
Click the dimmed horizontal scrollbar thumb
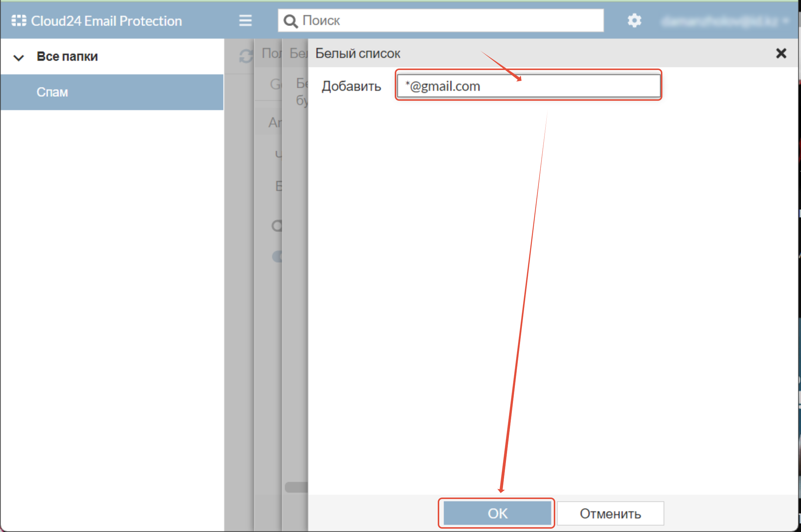coord(295,487)
